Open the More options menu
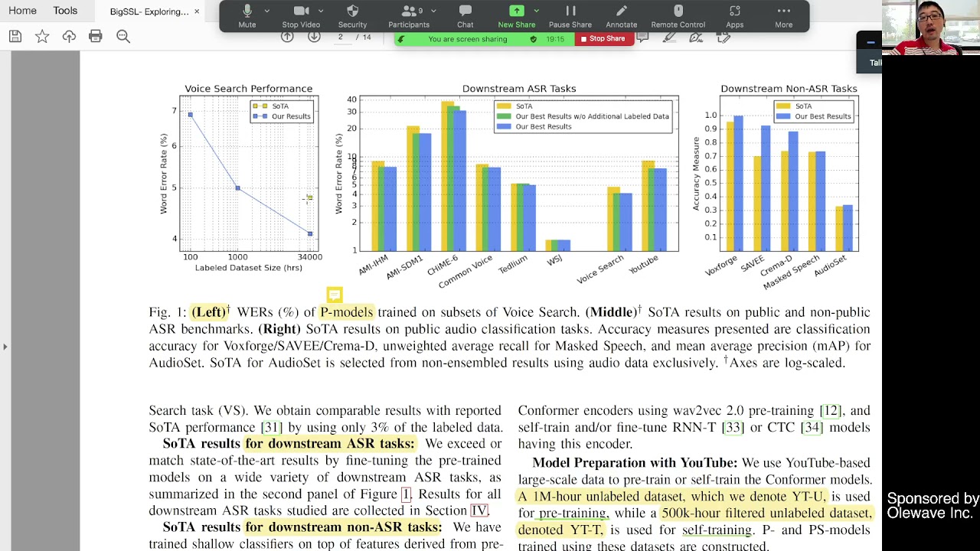The image size is (980, 551). coord(783,16)
